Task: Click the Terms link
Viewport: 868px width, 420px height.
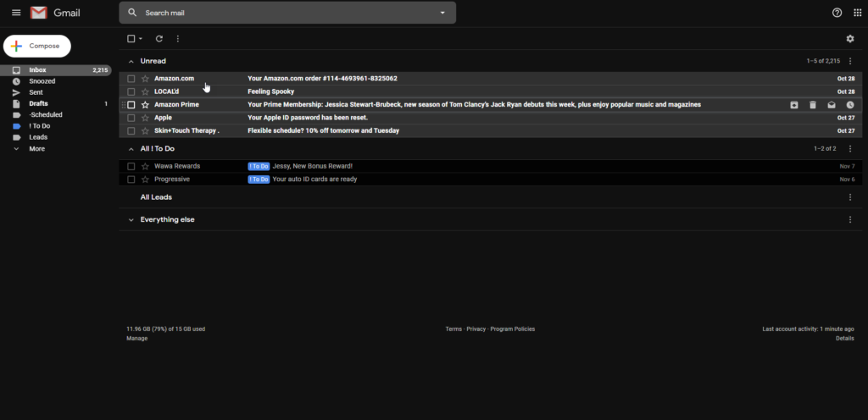Action: coord(453,329)
